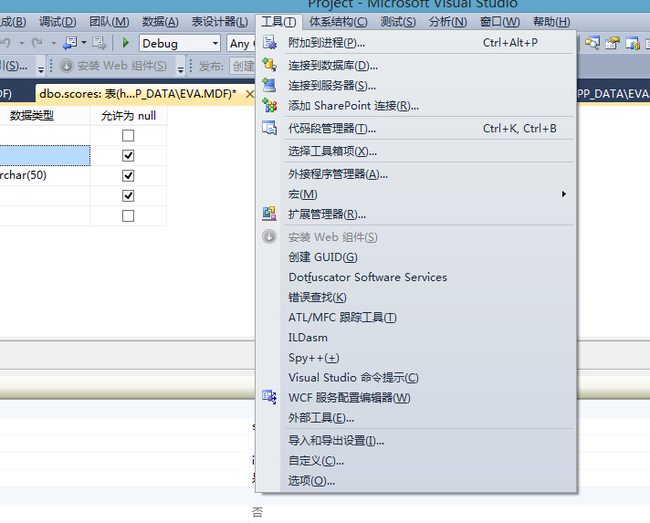The image size is (650, 523).
Task: Click the code snippet manager icon
Action: [x=269, y=128]
